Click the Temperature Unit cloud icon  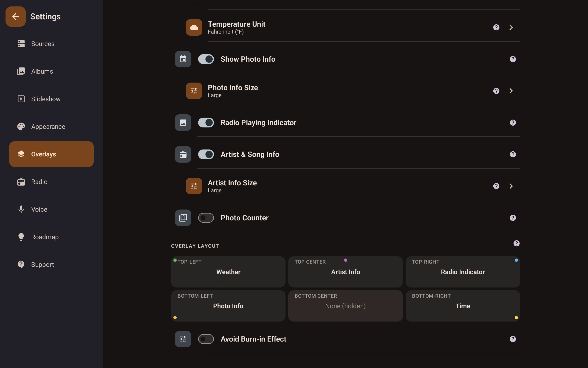click(x=194, y=27)
